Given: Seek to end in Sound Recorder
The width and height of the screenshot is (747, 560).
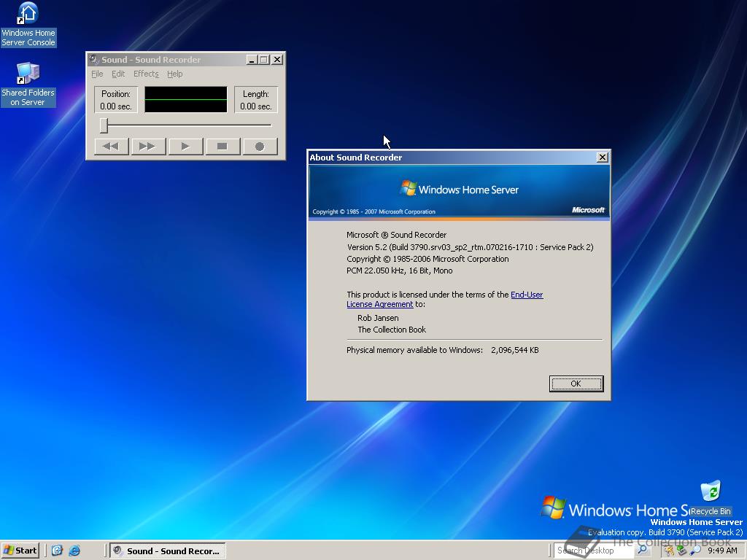Looking at the screenshot, I should (148, 147).
